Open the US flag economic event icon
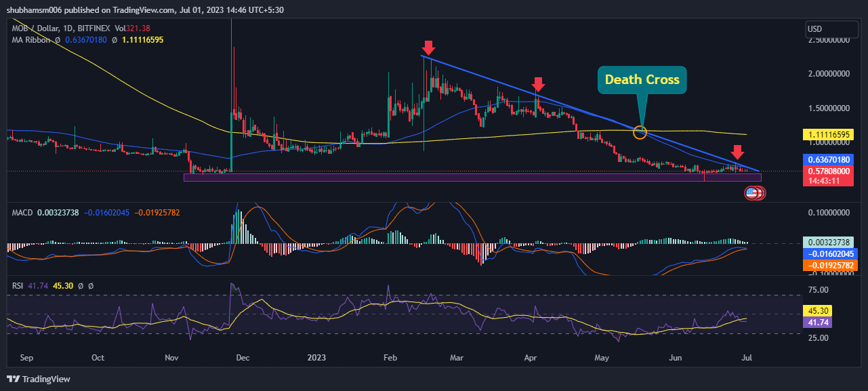868x391 pixels. [751, 193]
